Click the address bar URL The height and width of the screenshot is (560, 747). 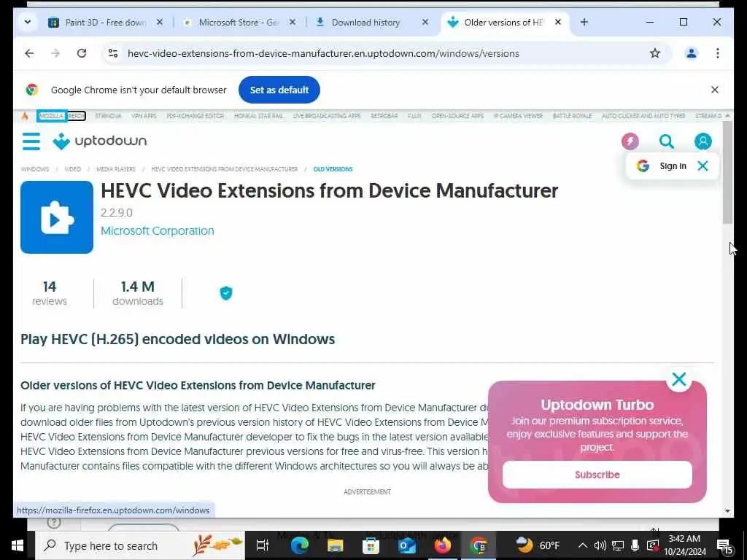point(323,53)
